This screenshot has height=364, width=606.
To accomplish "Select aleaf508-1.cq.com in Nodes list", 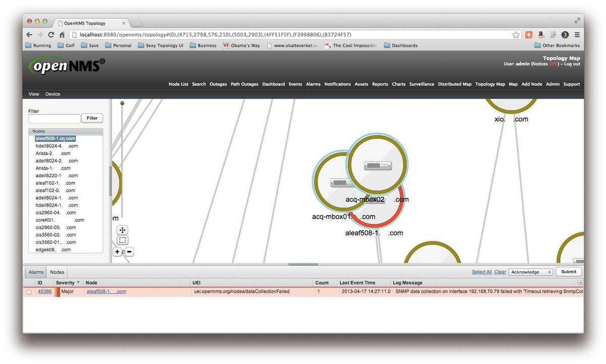I will pyautogui.click(x=56, y=138).
